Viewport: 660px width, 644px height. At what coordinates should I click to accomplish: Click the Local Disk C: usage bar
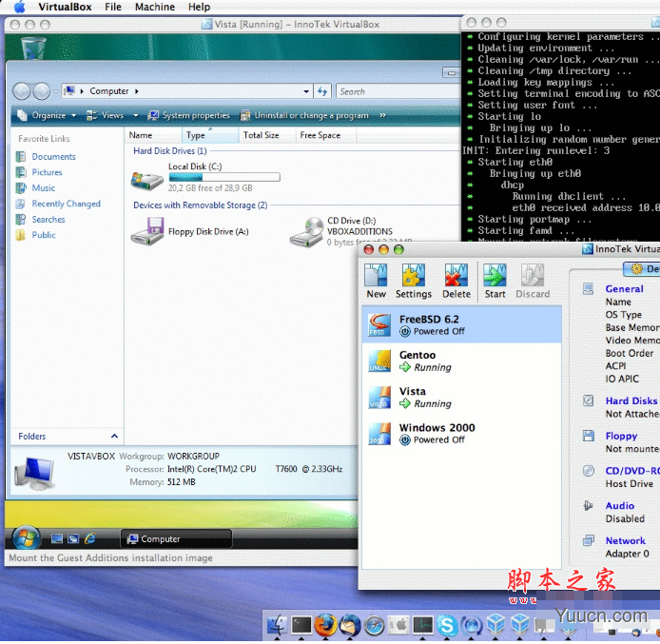tap(223, 177)
